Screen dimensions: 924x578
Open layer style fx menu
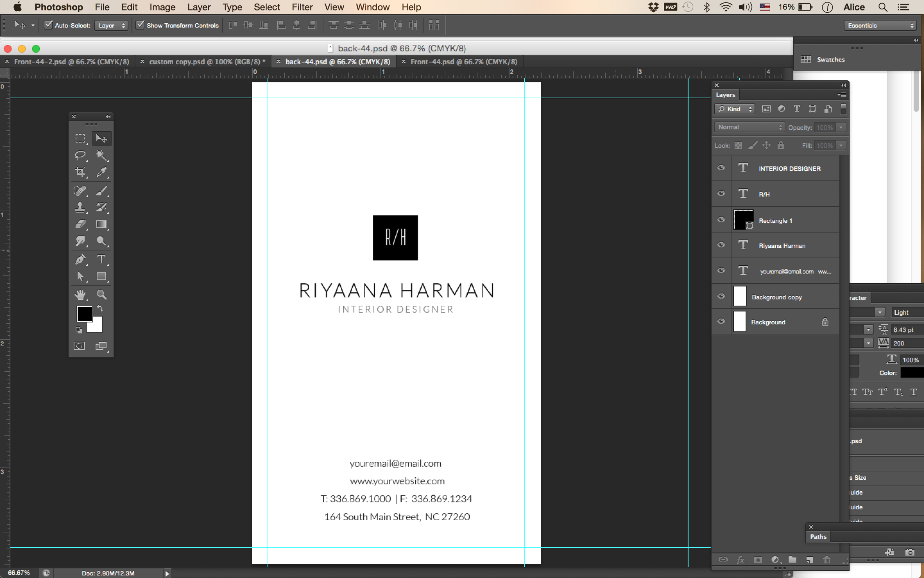pos(740,560)
